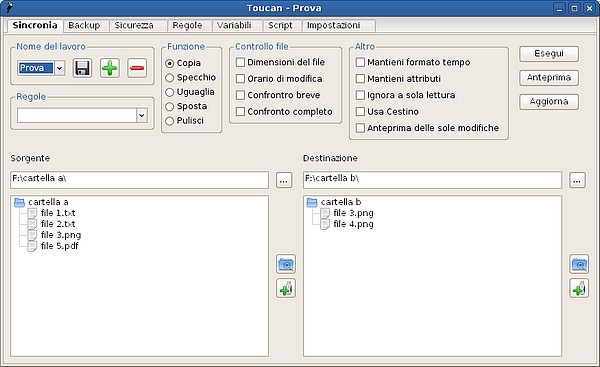Toggle Ignora a sola lettura
Viewport: 600px width, 367px height.
[360, 95]
